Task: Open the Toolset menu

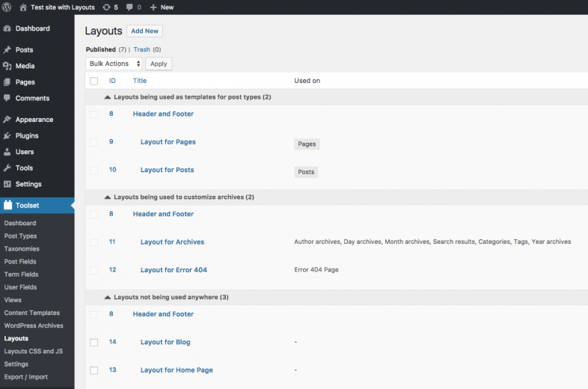Action: pos(37,205)
